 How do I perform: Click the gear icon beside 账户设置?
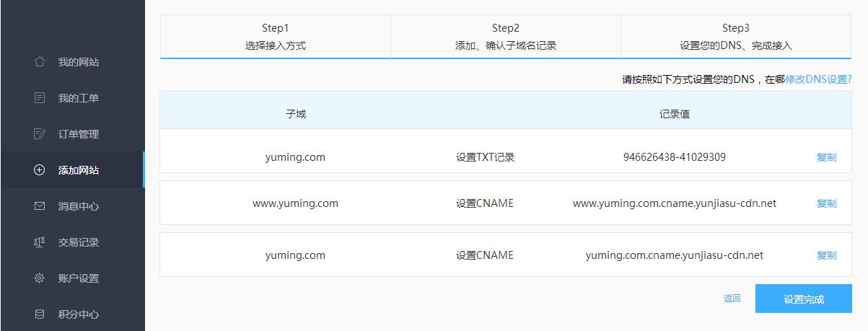[x=40, y=278]
